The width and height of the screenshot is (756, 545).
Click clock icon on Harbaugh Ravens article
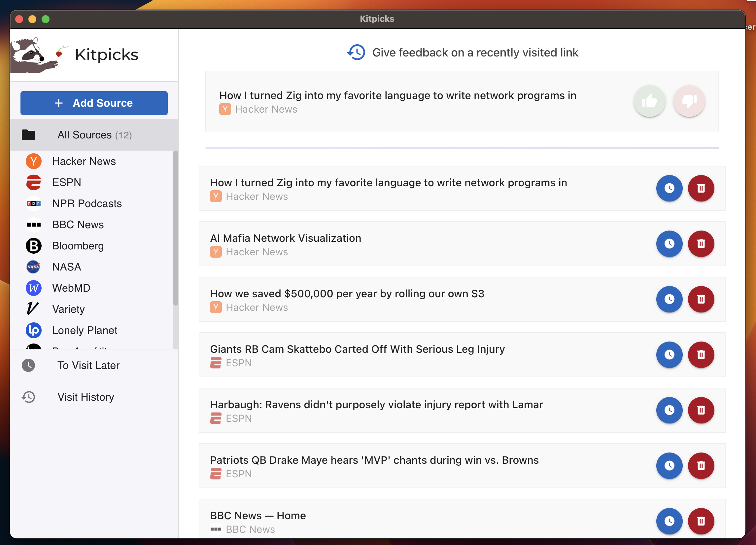[669, 410]
